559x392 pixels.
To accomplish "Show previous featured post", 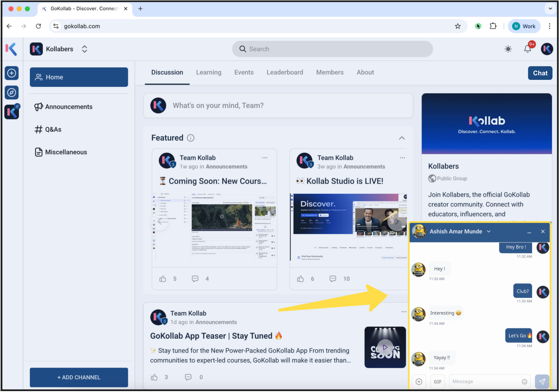I will (x=160, y=222).
